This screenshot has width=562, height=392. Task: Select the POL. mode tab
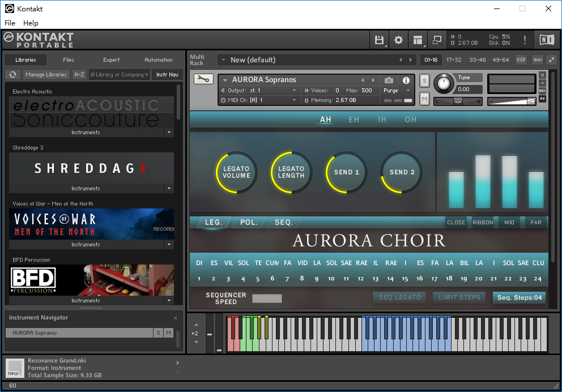(249, 223)
